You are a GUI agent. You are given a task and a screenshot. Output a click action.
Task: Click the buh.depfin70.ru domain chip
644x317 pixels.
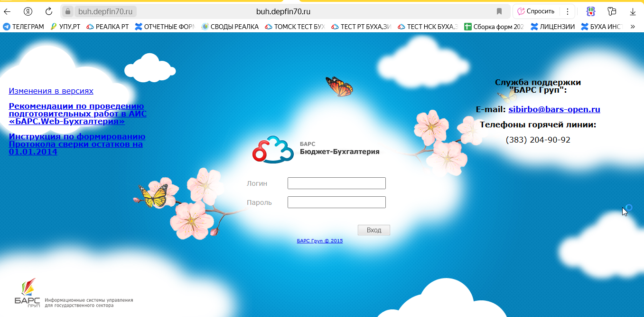pos(105,11)
